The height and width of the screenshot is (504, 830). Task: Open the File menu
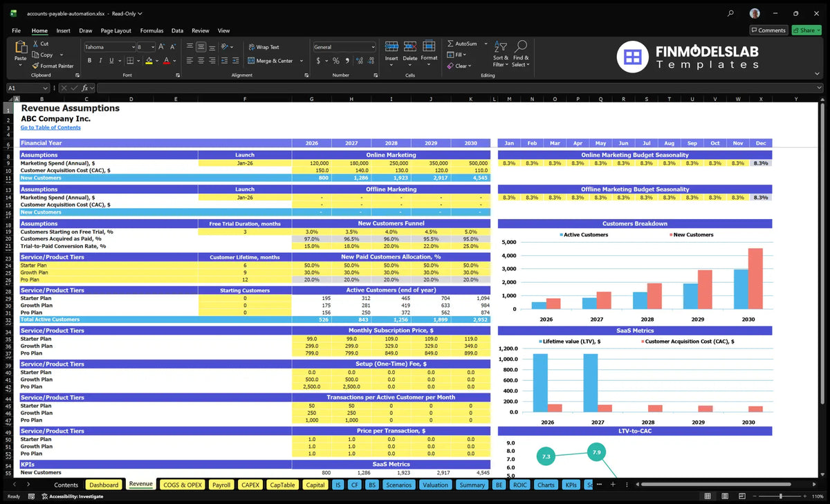16,30
